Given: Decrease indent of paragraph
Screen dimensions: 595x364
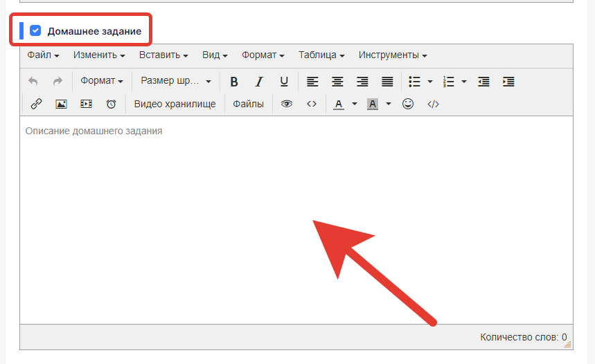Looking at the screenshot, I should pyautogui.click(x=483, y=82).
